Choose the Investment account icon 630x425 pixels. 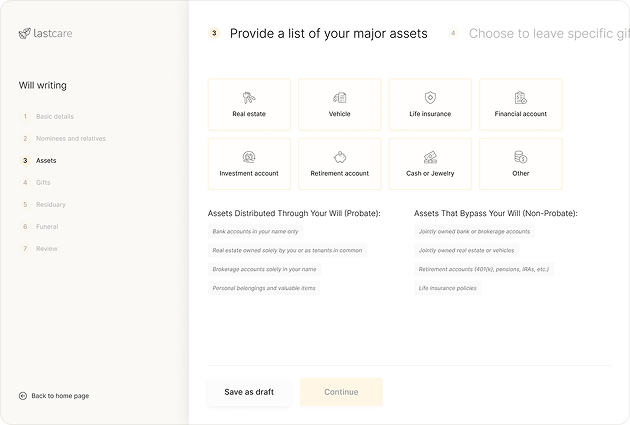tap(249, 157)
